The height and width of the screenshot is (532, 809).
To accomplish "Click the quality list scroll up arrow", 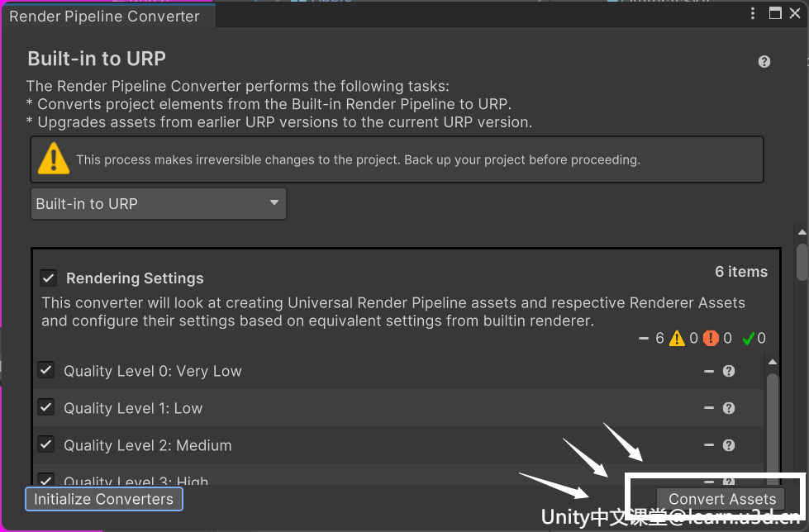I will (773, 362).
